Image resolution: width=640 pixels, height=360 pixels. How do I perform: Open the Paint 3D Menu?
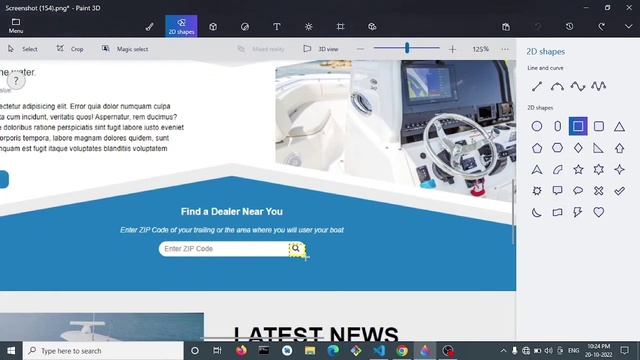click(16, 26)
